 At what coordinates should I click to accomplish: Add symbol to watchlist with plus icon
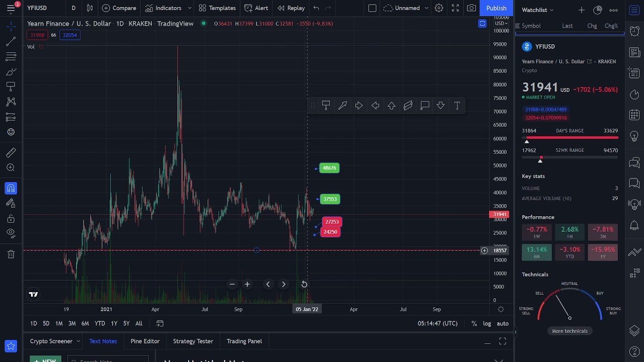[582, 10]
